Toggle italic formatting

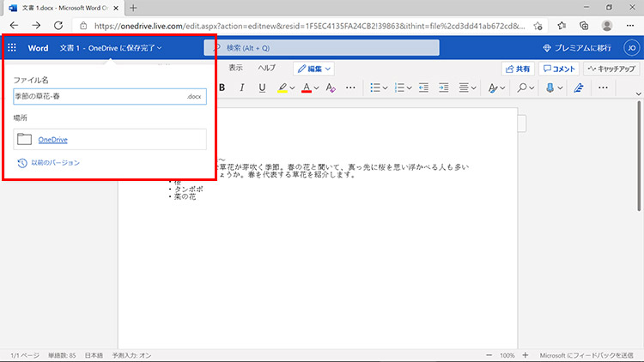click(x=240, y=87)
